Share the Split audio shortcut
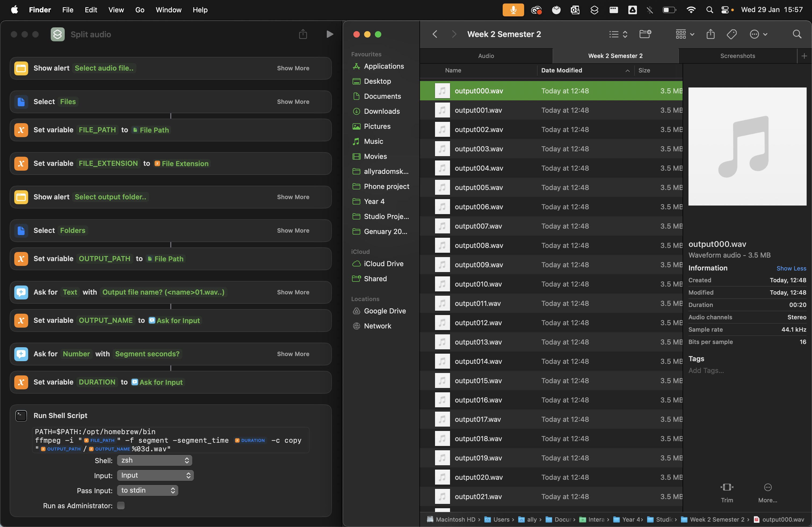Image resolution: width=812 pixels, height=527 pixels. click(303, 34)
